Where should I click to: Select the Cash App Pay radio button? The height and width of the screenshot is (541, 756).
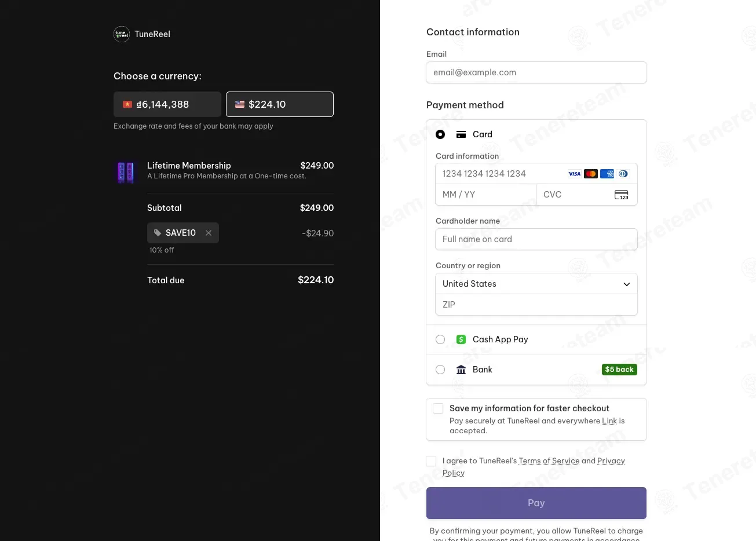click(x=440, y=339)
